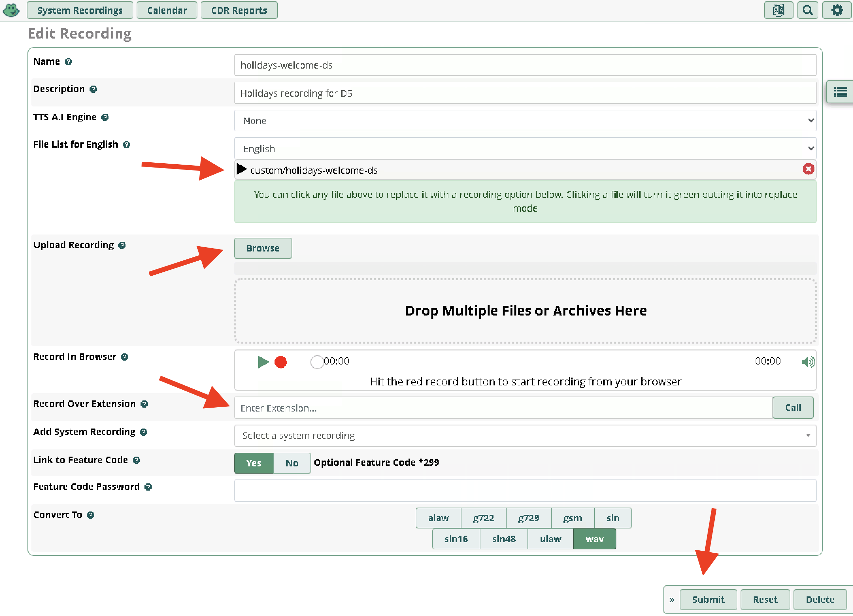Click the Feature Code Password field
853x616 pixels.
click(526, 491)
